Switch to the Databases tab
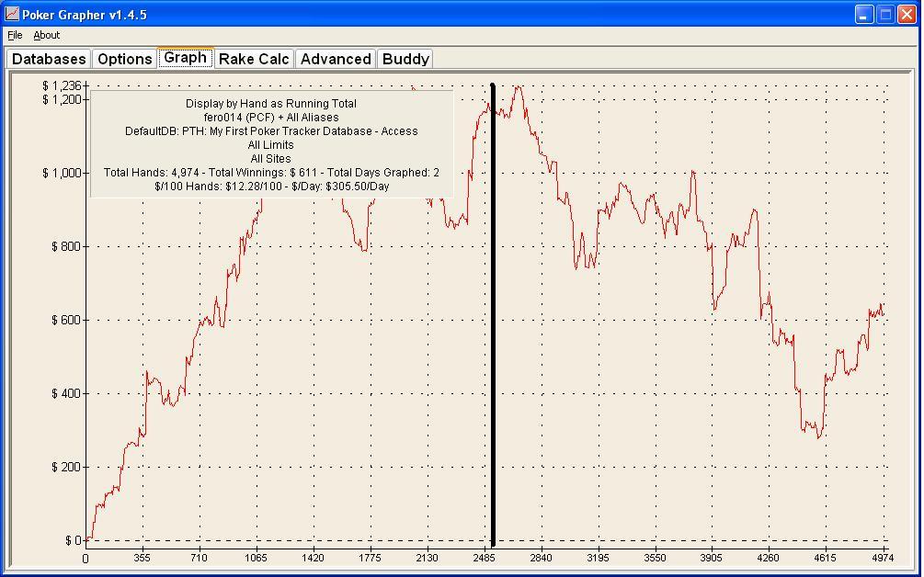 coord(49,59)
